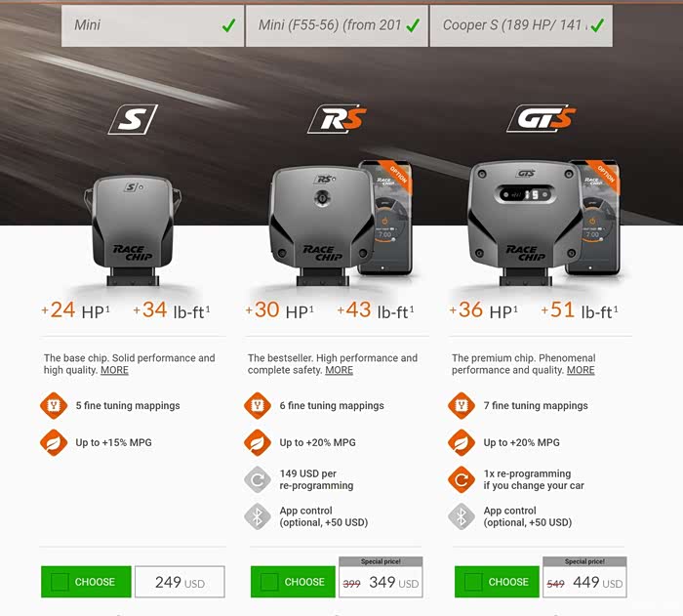The image size is (683, 616).
Task: Tick the CHOOSE checkbox for the 449 USD GTS chip
Action: (473, 582)
